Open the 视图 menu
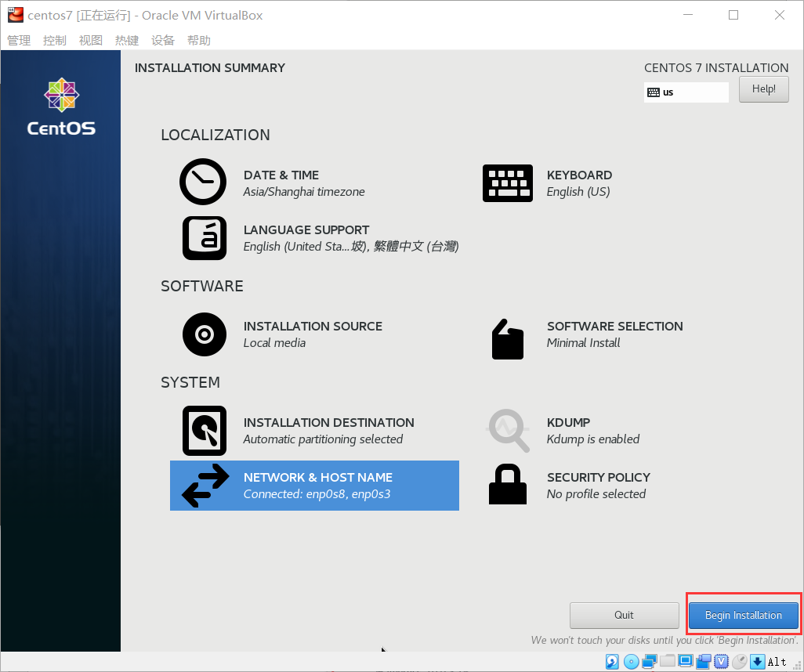The image size is (804, 672). tap(91, 41)
